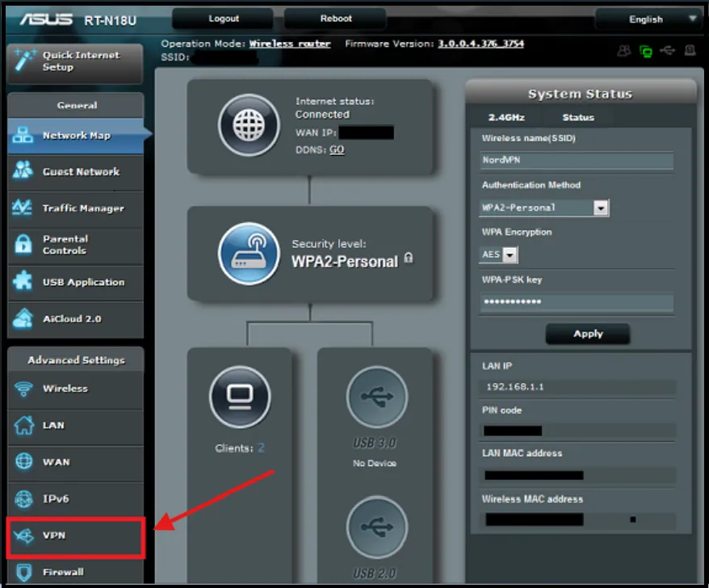
Task: Click the Wireless signal icon
Action: coord(23,388)
